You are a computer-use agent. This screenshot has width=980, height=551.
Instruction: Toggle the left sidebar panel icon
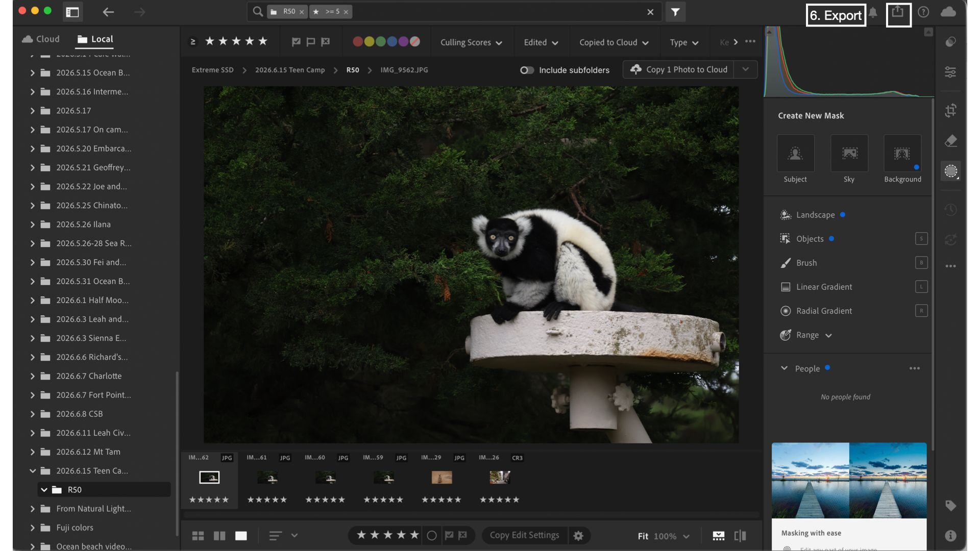pos(72,12)
